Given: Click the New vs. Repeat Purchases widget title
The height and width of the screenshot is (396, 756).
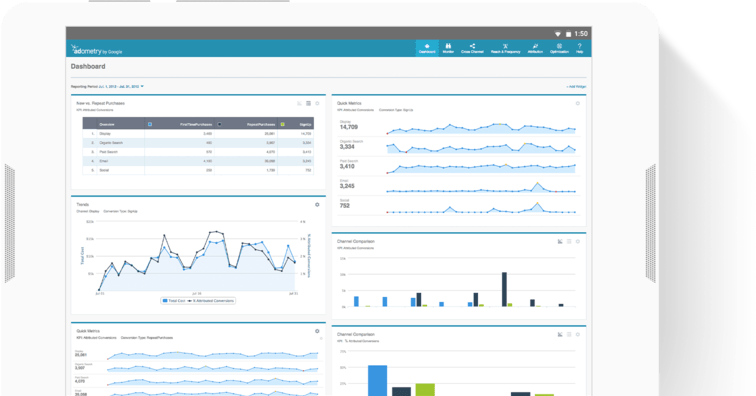Looking at the screenshot, I should tap(100, 103).
